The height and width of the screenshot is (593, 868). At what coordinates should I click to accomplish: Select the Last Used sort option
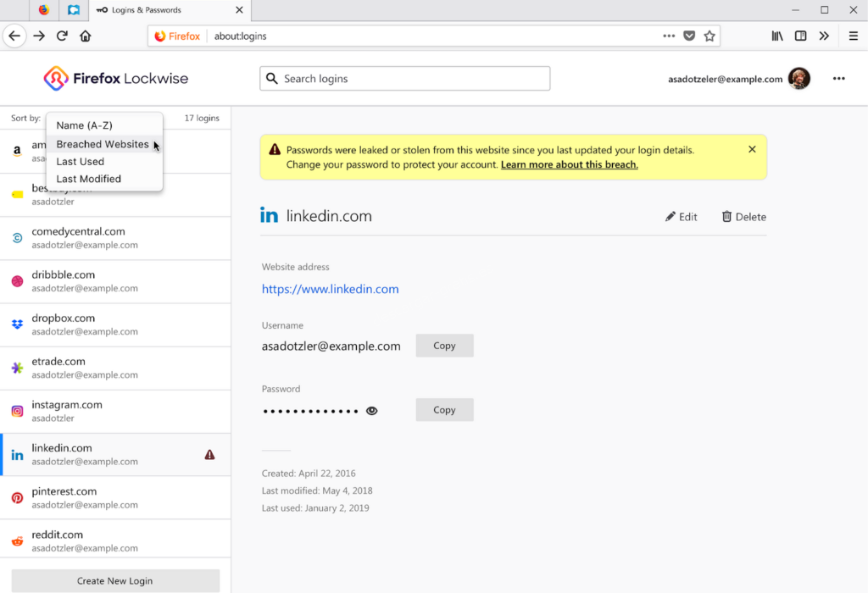[81, 162]
